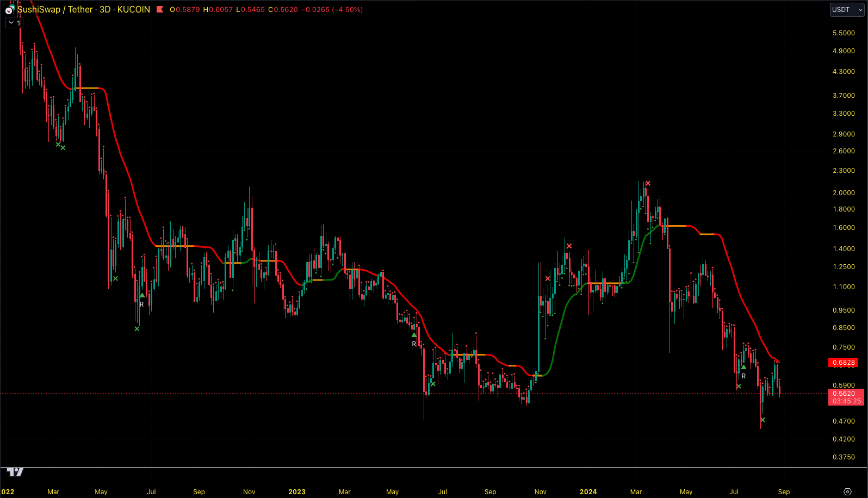Image resolution: width=868 pixels, height=498 pixels.
Task: Expand the indicator legend chevron showing 1
Action: tap(14, 23)
